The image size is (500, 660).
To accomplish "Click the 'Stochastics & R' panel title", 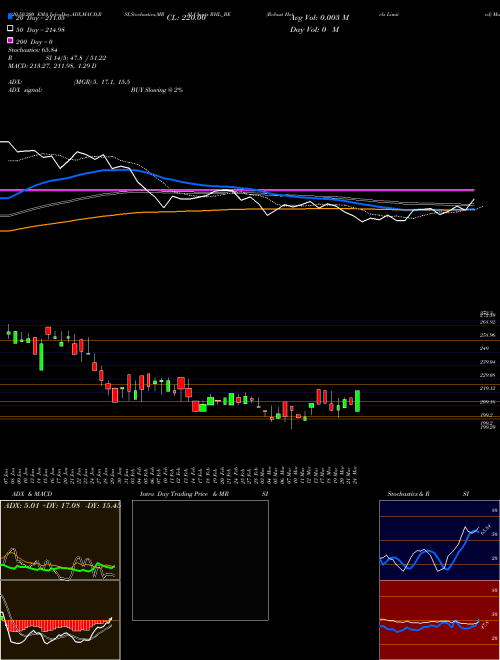I will pyautogui.click(x=409, y=494).
